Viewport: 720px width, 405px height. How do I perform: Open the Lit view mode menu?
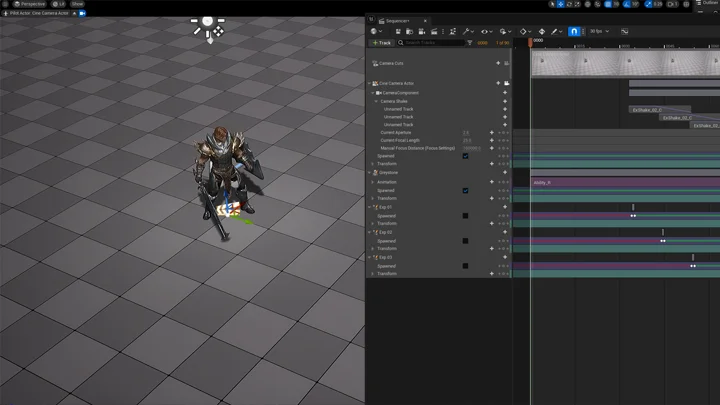tap(58, 4)
